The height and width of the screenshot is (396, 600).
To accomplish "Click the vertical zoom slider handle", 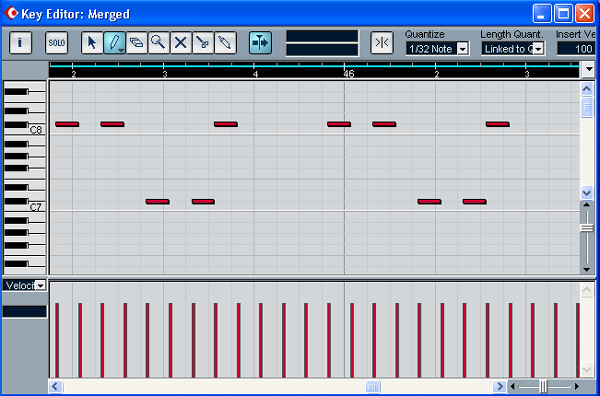I will 587,228.
